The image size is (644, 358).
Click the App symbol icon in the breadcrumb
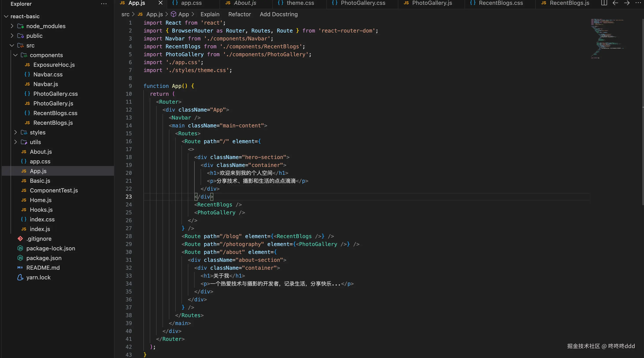point(174,14)
